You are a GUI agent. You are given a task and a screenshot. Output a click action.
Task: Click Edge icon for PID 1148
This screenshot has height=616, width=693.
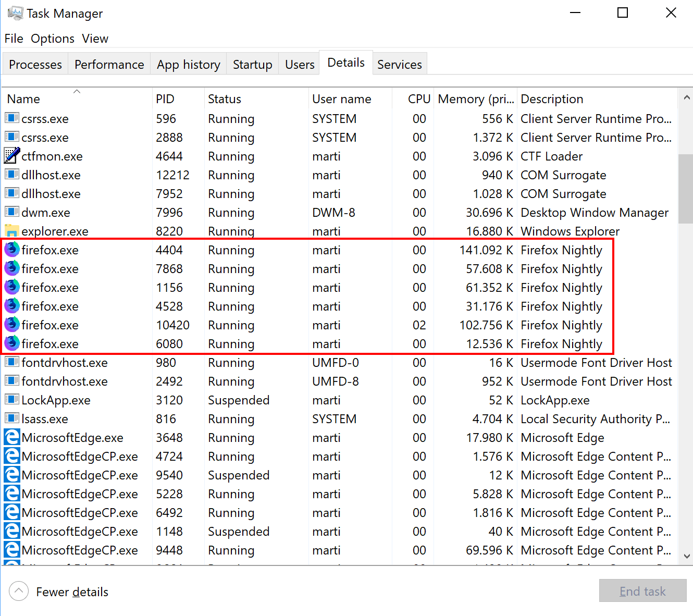[11, 531]
